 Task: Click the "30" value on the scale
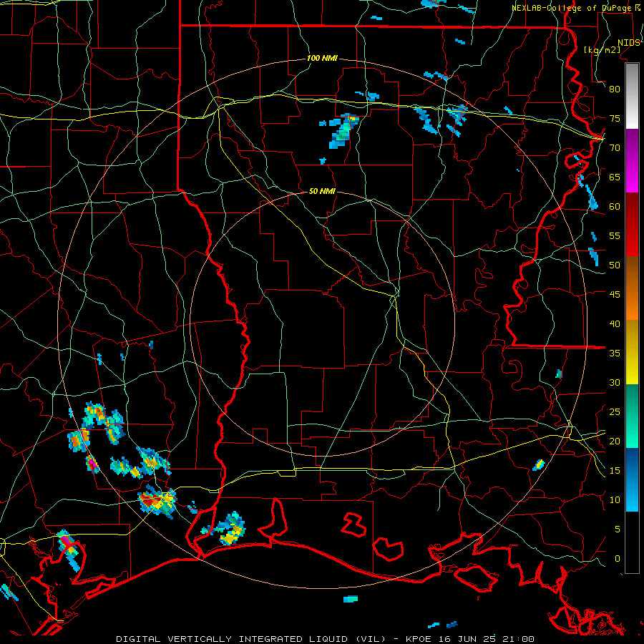point(615,383)
